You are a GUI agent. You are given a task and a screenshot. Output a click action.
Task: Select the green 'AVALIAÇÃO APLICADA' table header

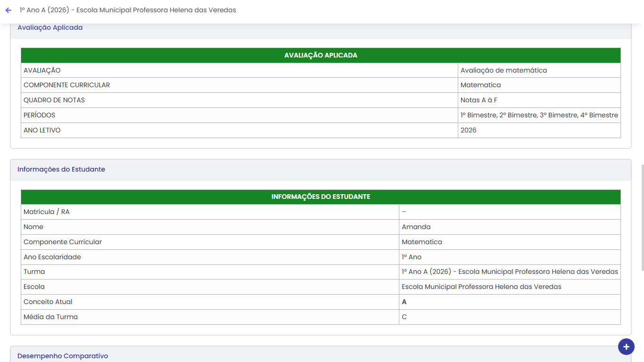[321, 55]
